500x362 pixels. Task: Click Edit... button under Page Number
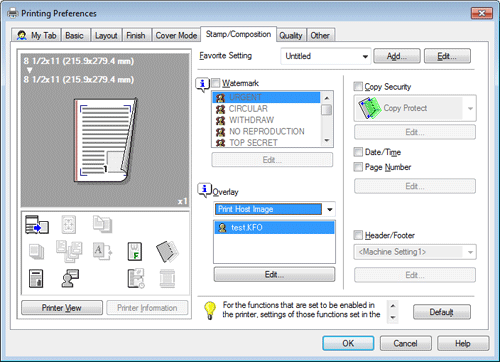click(x=415, y=186)
